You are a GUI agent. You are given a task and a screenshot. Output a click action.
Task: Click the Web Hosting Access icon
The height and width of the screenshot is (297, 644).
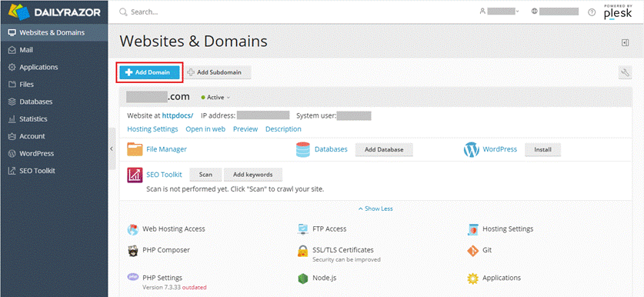(132, 229)
